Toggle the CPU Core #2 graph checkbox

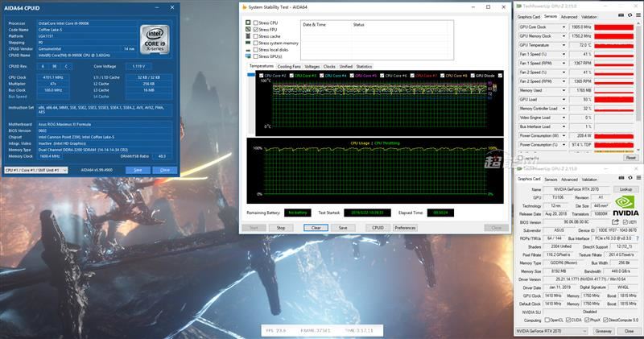pos(261,76)
